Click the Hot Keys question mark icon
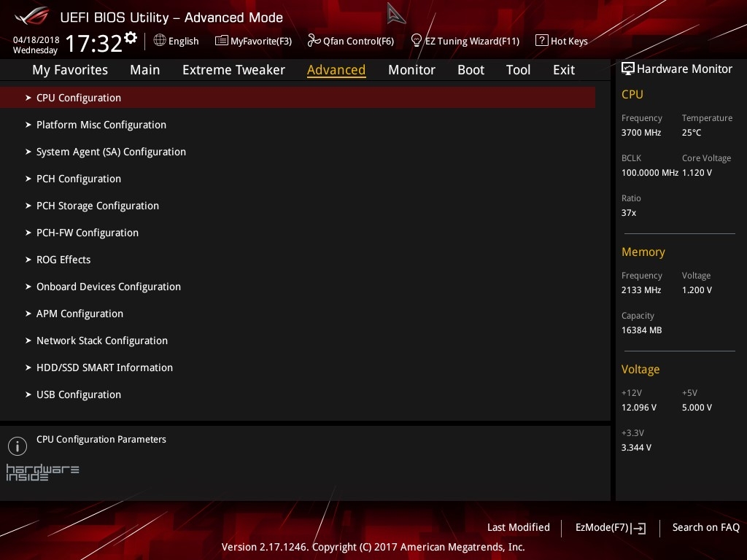This screenshot has height=560, width=747. [542, 41]
